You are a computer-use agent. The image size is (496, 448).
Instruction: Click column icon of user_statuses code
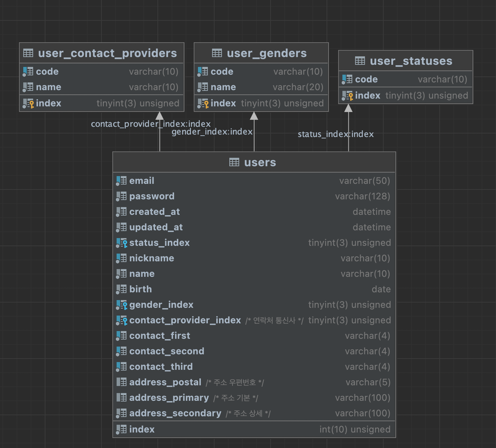[347, 79]
